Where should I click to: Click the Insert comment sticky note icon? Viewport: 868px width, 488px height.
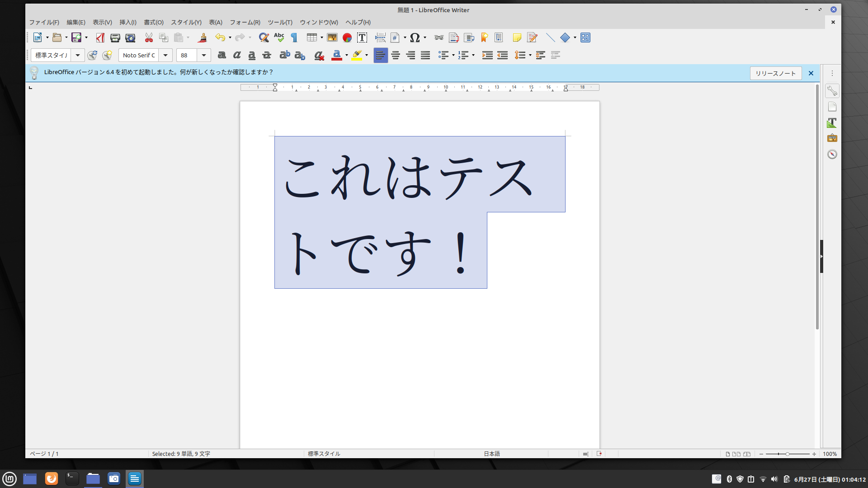point(517,38)
